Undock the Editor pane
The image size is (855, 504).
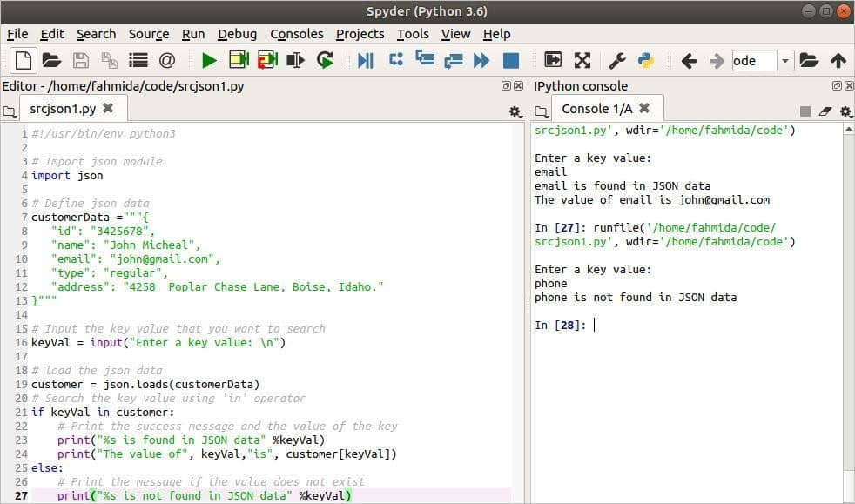[504, 85]
